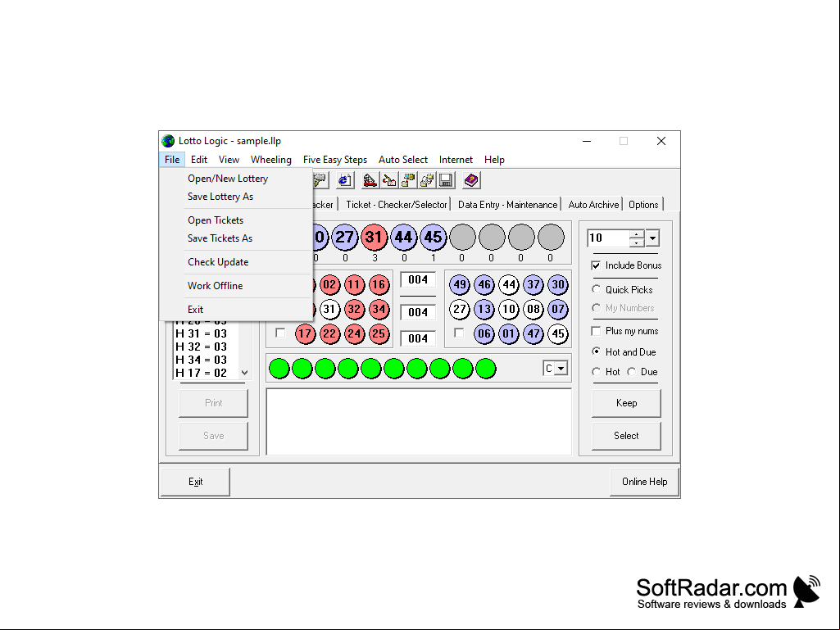Click the large red 31 ball

[x=374, y=238]
